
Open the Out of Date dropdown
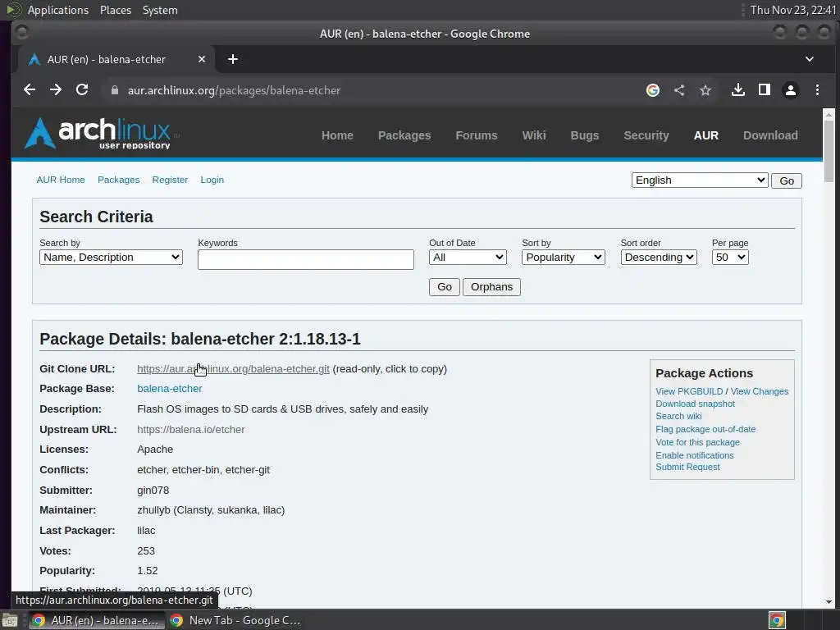468,257
